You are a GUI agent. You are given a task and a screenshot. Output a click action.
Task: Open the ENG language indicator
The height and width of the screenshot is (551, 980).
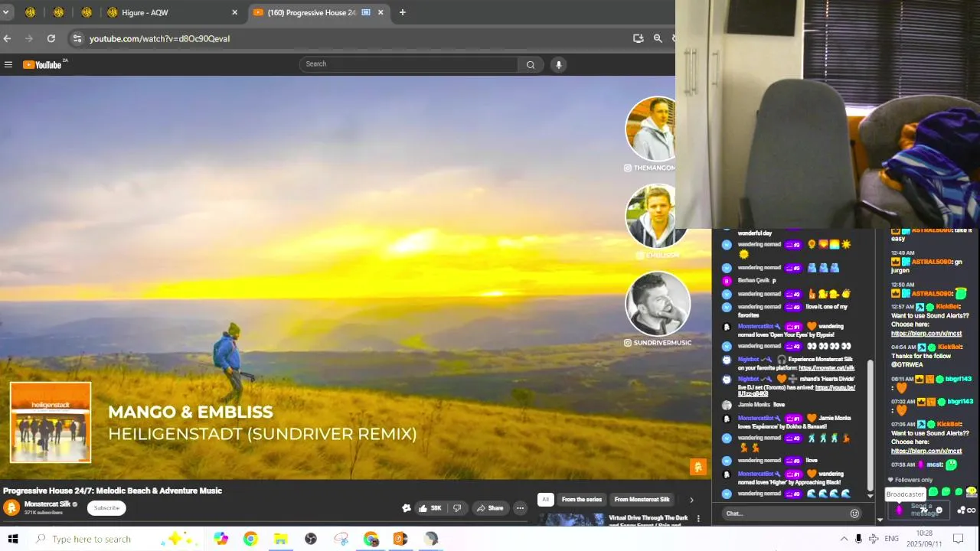pyautogui.click(x=891, y=539)
